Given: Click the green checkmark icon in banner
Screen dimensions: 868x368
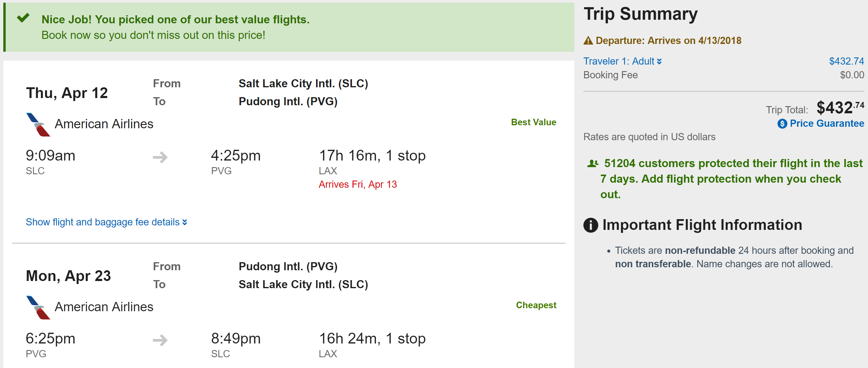Looking at the screenshot, I should tap(23, 18).
